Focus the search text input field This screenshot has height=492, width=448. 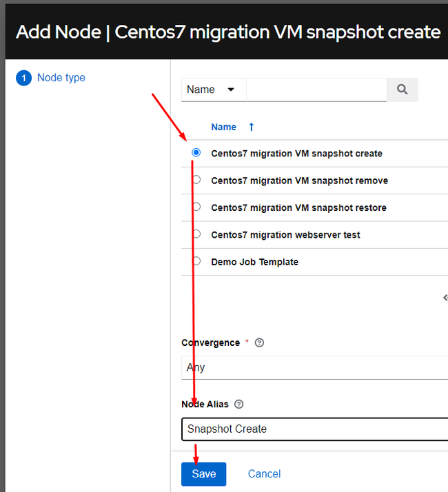tap(316, 90)
